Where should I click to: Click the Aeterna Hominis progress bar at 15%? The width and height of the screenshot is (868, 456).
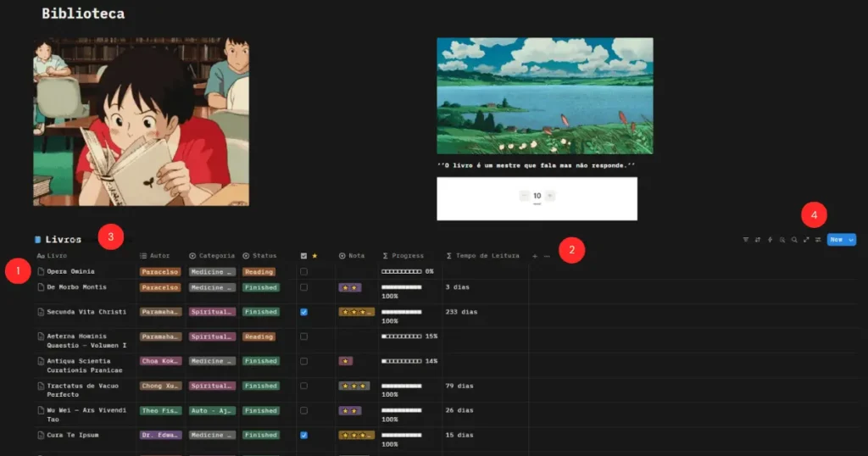tap(401, 336)
